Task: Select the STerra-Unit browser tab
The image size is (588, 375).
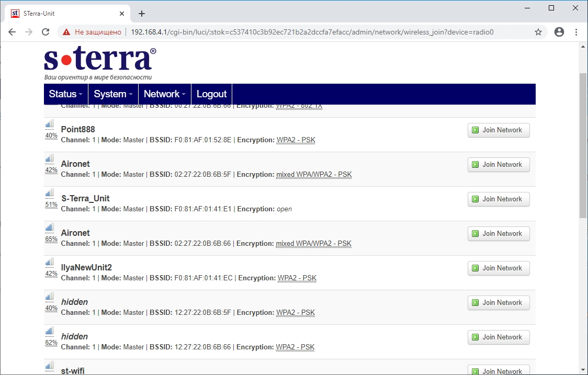Action: (67, 14)
